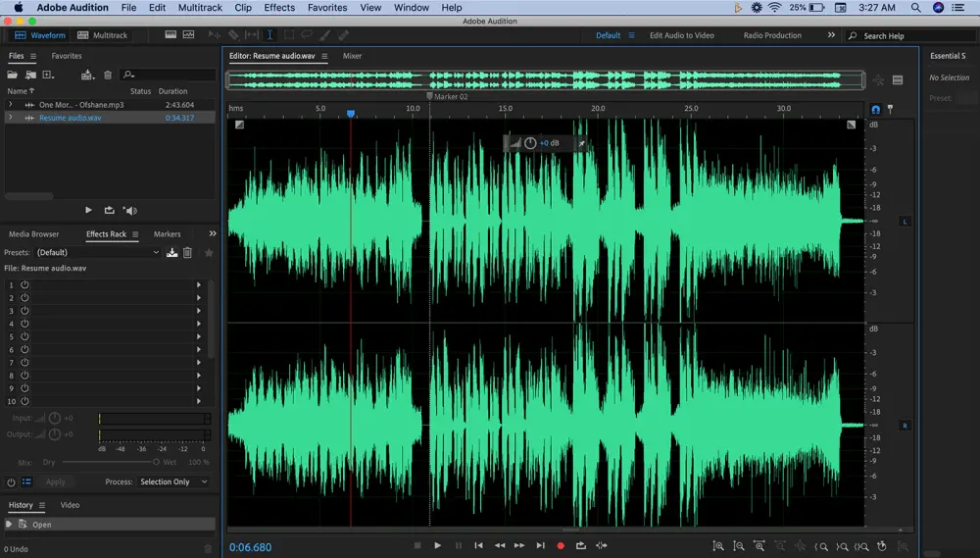Open Editor panel menu icon
The height and width of the screenshot is (558, 980).
(x=324, y=56)
